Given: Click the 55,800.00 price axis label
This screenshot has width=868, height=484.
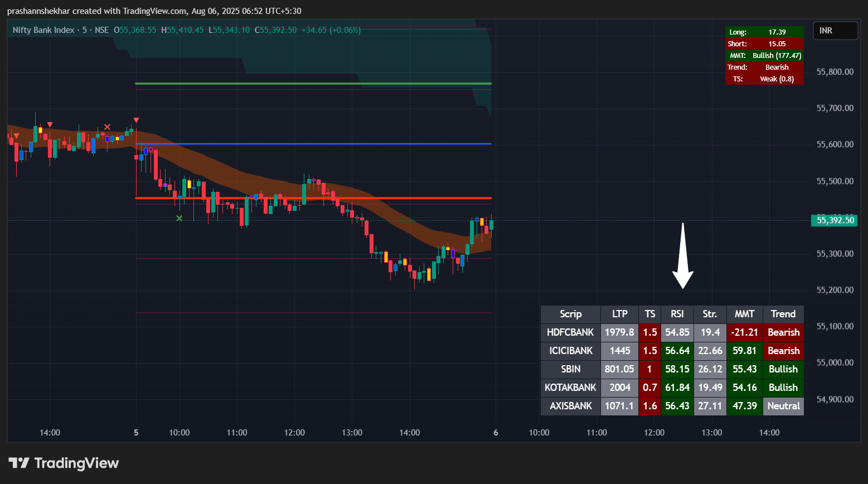Looking at the screenshot, I should coord(835,72).
